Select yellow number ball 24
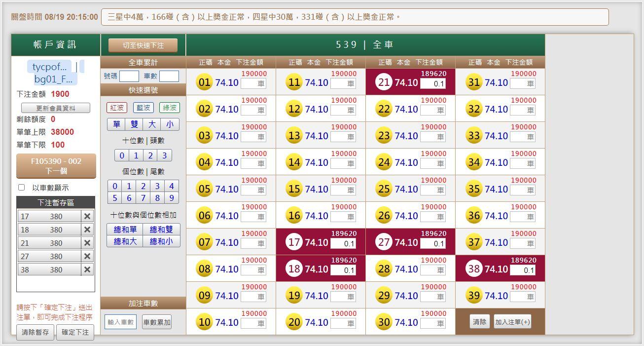This screenshot has height=346, width=644. [x=384, y=162]
